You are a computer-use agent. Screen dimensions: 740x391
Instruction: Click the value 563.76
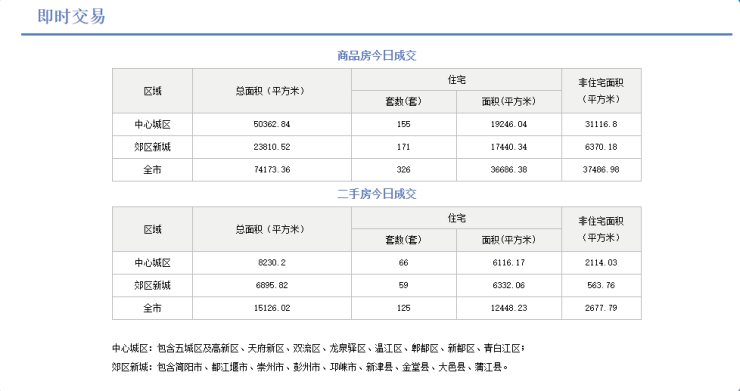point(601,285)
